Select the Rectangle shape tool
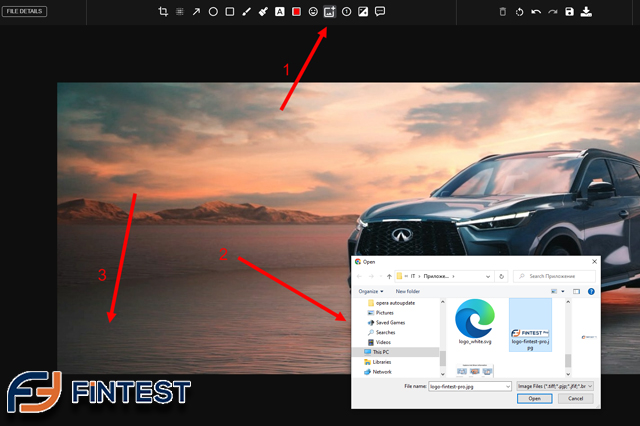Viewport: 640px width, 426px height. (230, 12)
